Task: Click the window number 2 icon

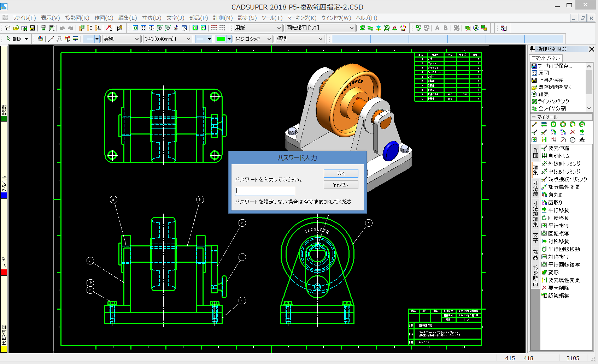Action: (203, 28)
